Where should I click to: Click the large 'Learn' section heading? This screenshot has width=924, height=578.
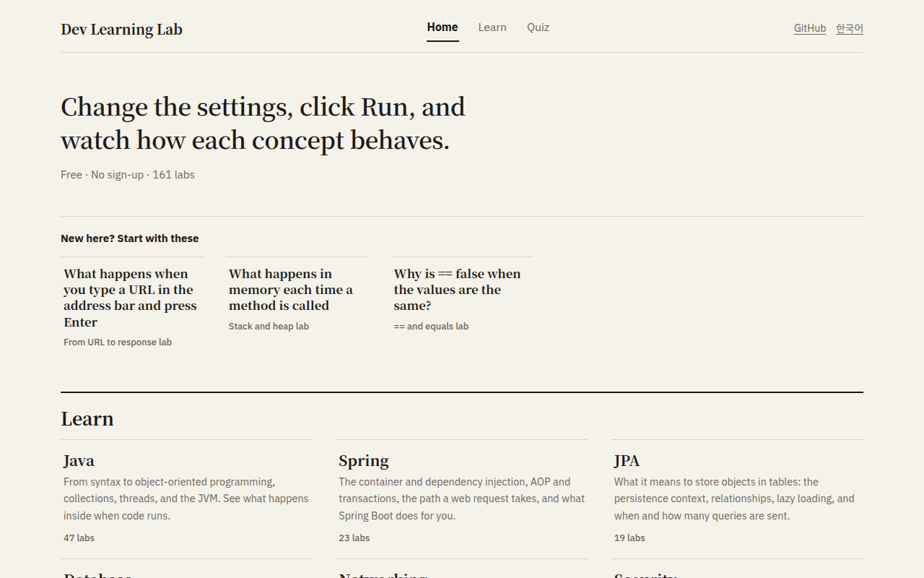click(x=87, y=419)
